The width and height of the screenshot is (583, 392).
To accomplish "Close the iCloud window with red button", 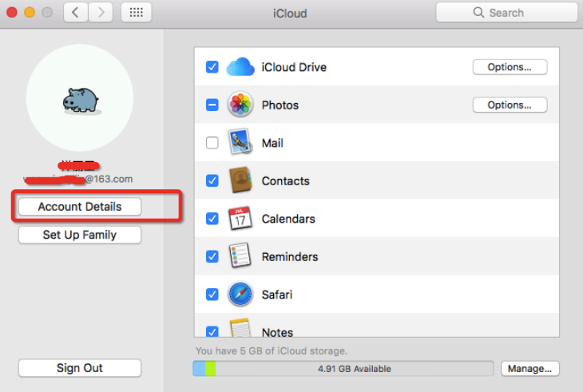I will pos(12,12).
